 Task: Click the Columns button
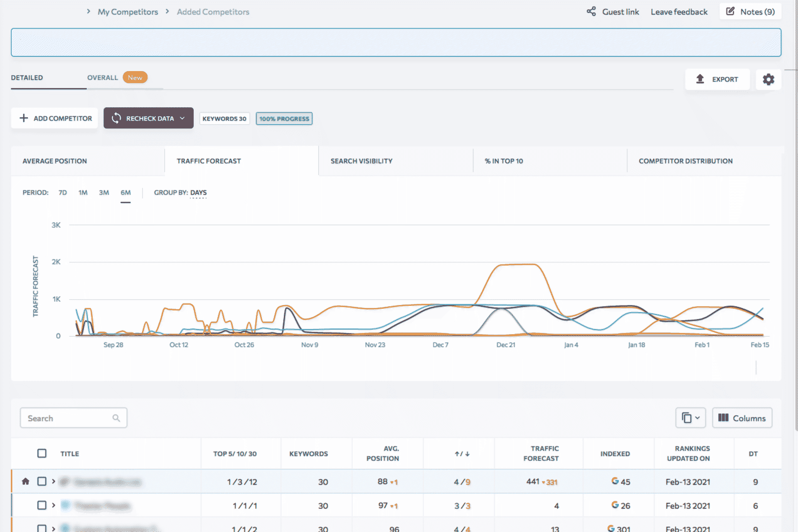coord(742,418)
